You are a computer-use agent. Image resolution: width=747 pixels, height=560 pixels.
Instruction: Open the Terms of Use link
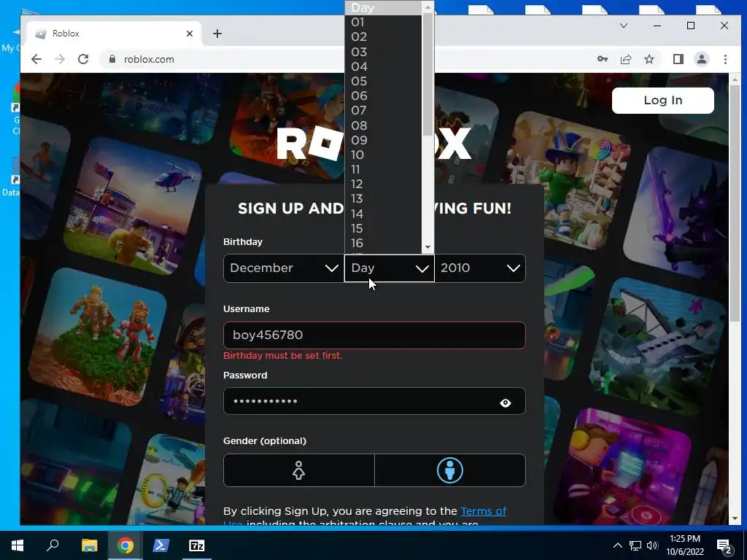pyautogui.click(x=483, y=511)
